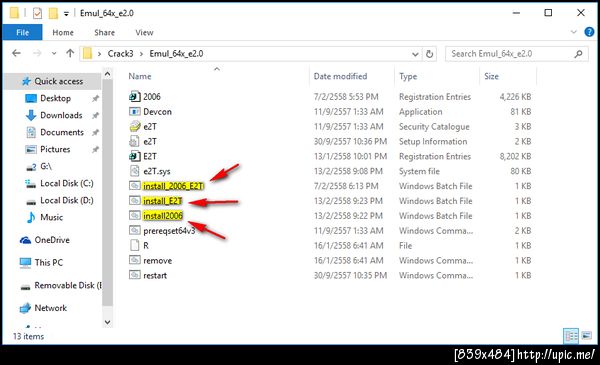600x365 pixels.
Task: Open the Help question mark icon
Action: coord(589,32)
